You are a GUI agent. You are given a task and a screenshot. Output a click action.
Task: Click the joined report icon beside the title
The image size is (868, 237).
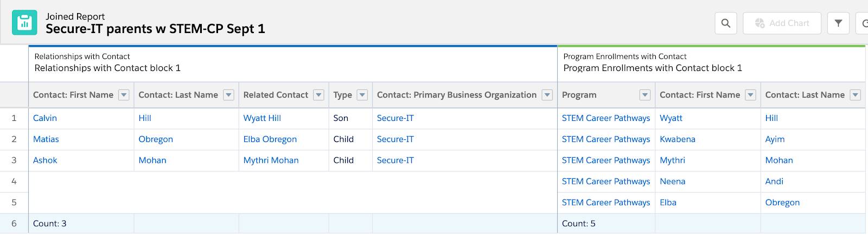tap(24, 23)
